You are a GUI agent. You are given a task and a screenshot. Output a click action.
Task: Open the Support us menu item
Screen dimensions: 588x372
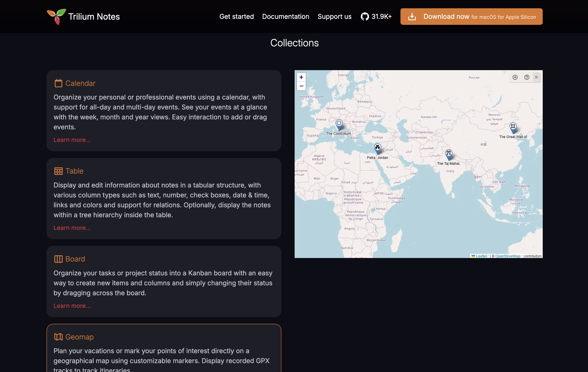coord(334,17)
